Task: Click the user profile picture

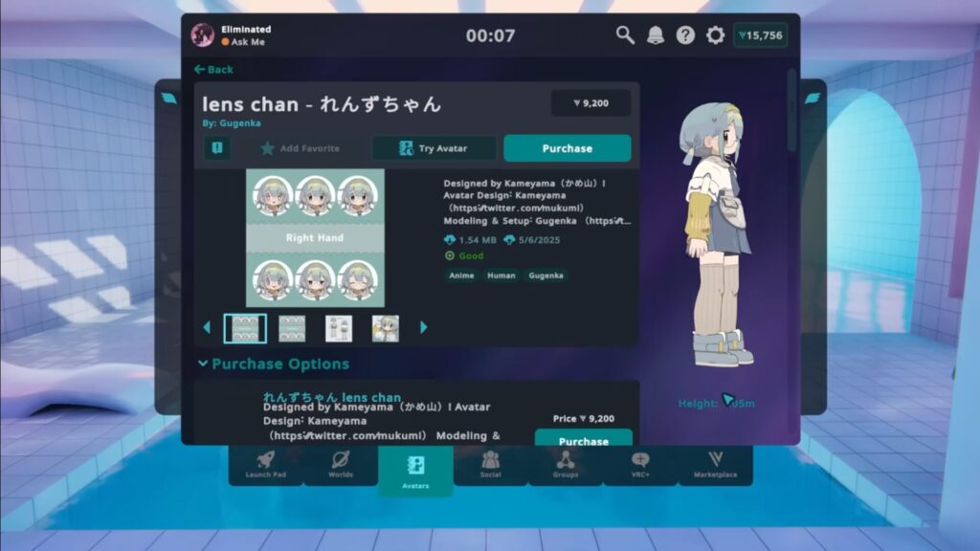Action: click(203, 35)
